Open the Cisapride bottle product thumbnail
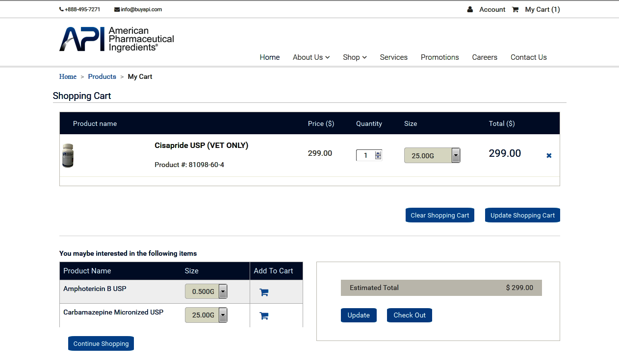 68,156
